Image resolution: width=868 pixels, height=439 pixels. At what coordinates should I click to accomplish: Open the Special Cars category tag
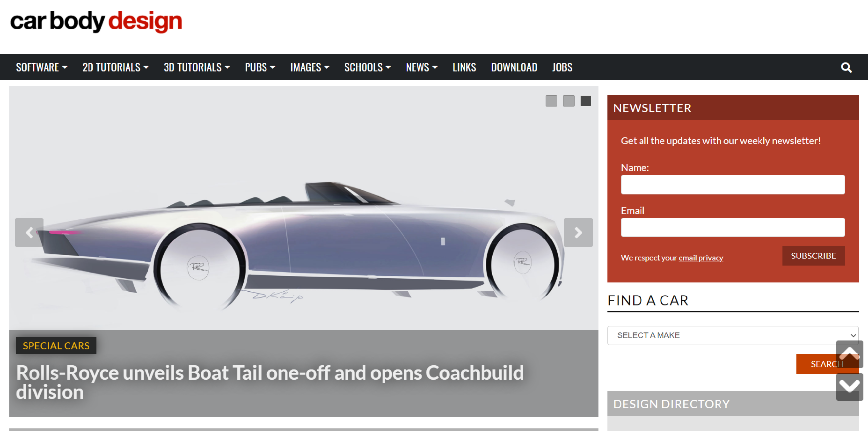pos(56,346)
